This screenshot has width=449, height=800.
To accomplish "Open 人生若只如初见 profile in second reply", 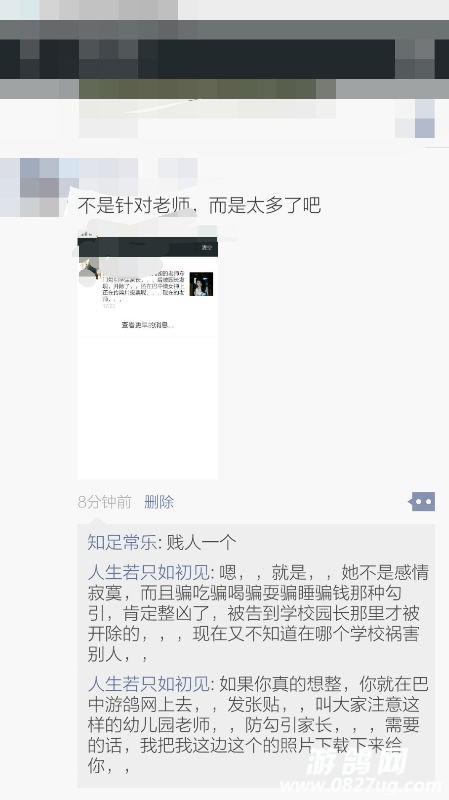I will tap(148, 684).
